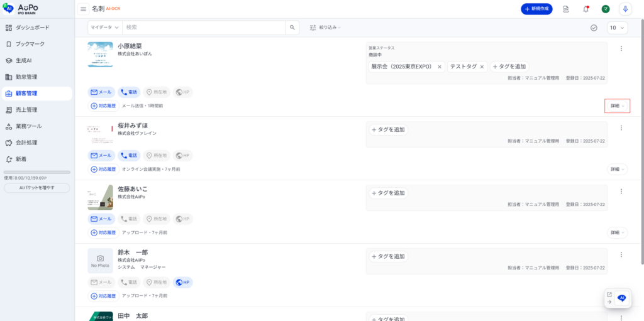
Task: Open ダッシュボード in the sidebar
Action: pos(32,28)
